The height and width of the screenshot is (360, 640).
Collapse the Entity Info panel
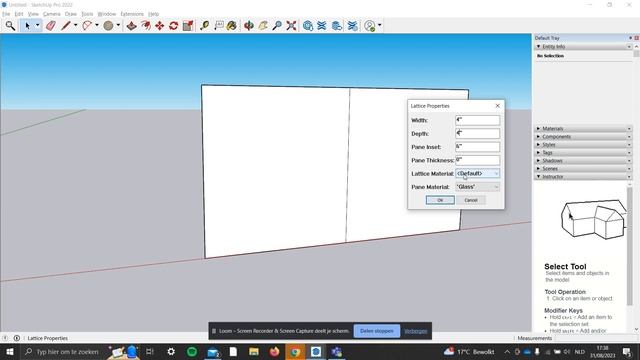click(x=583, y=47)
